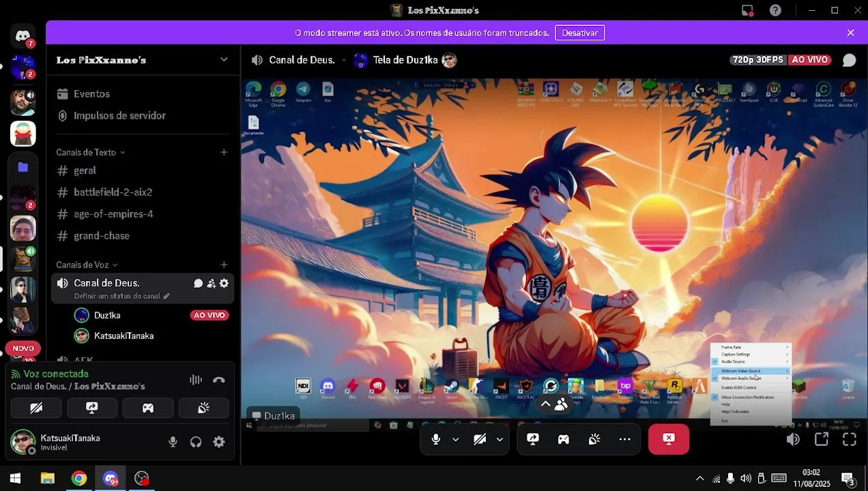Open microphone options arrow in stream controls
Image resolution: width=868 pixels, height=491 pixels.
pyautogui.click(x=455, y=439)
